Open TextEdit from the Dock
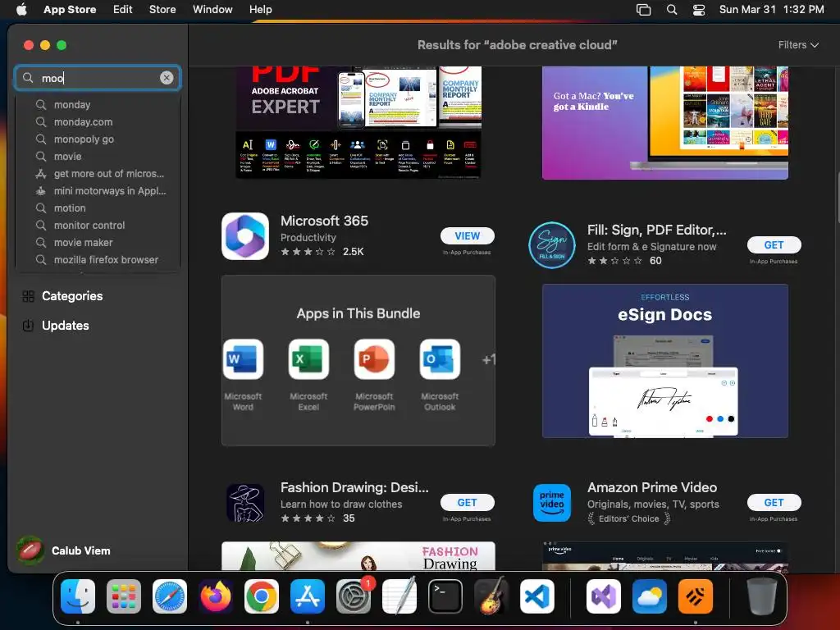Image resolution: width=840 pixels, height=630 pixels. pyautogui.click(x=399, y=596)
